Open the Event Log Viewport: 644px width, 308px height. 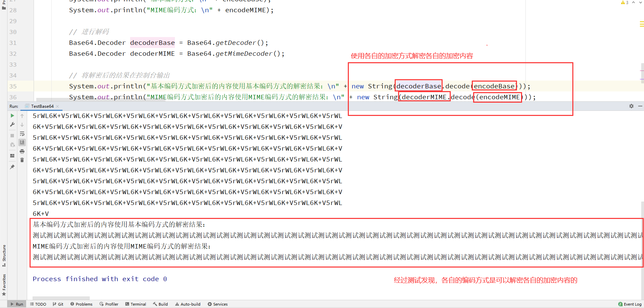[630, 304]
